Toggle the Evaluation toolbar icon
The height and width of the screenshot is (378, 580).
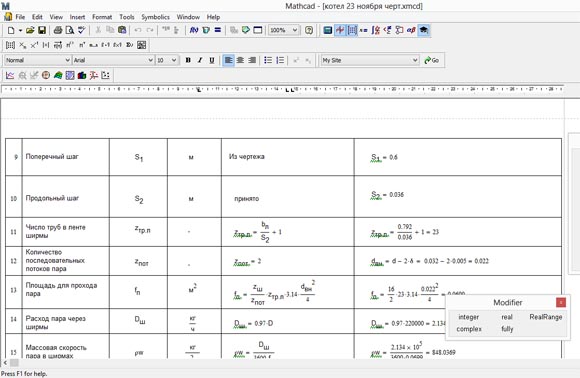tap(363, 30)
